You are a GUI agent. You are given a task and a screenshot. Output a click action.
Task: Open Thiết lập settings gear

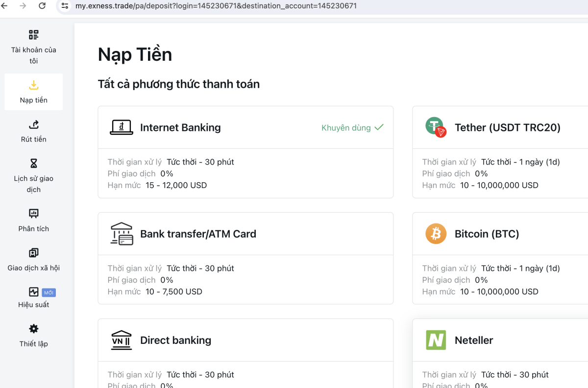[33, 335]
